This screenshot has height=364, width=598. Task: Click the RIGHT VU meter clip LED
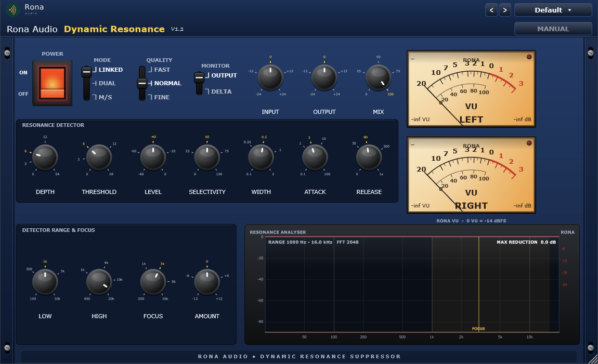coord(529,143)
